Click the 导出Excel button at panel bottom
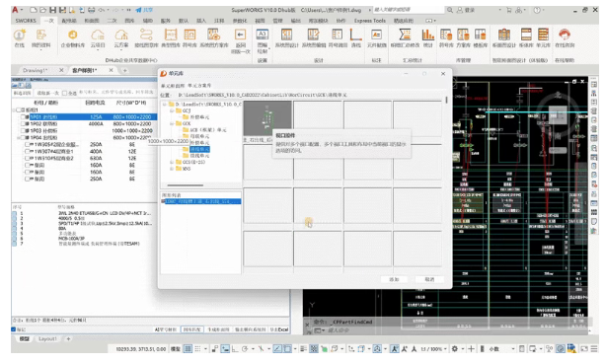 pos(279,329)
